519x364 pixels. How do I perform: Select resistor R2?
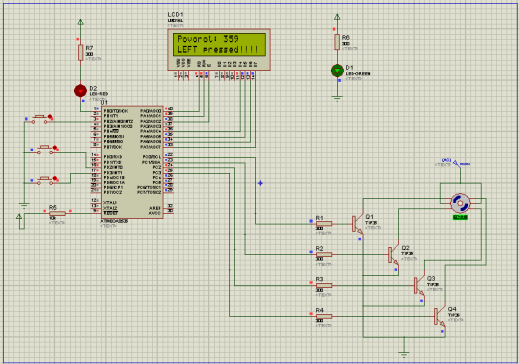click(324, 255)
